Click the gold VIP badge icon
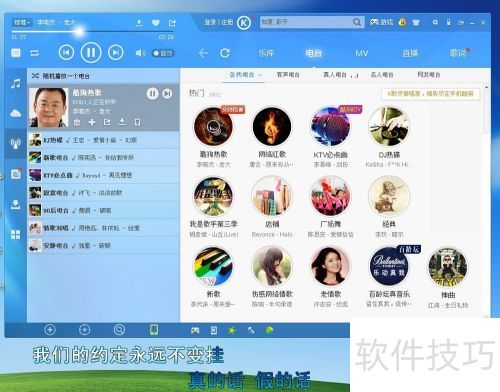The image size is (500, 392). tap(403, 22)
